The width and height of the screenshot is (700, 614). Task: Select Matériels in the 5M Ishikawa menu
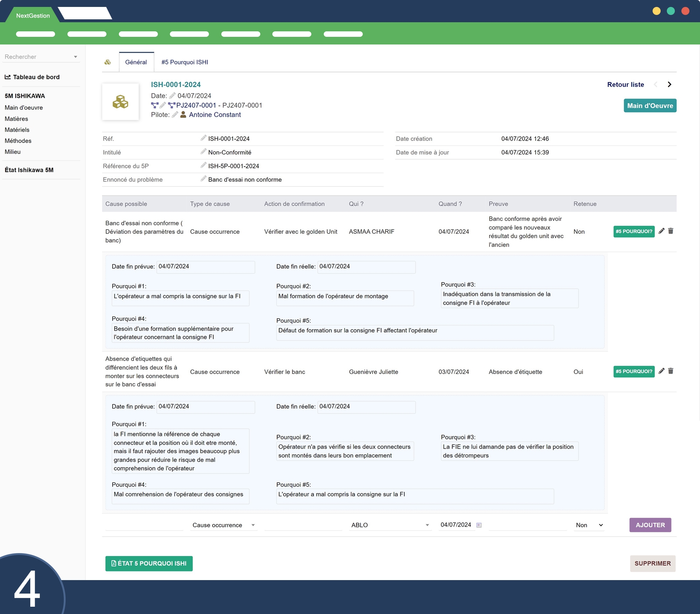(17, 130)
